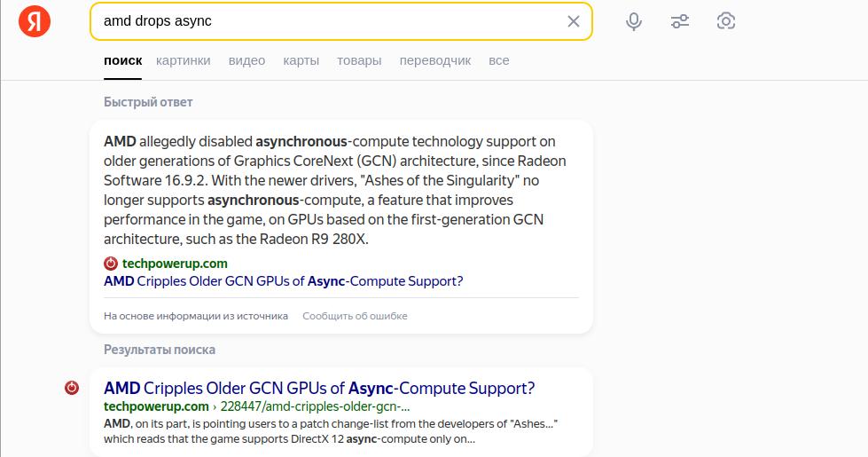868x457 pixels.
Task: Click Сообщить об ошибке link
Action: point(355,316)
